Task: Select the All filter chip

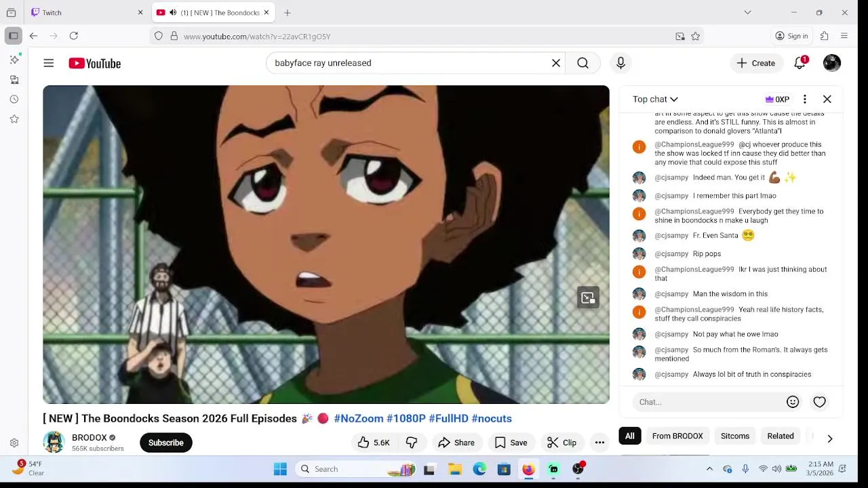Action: (x=630, y=436)
